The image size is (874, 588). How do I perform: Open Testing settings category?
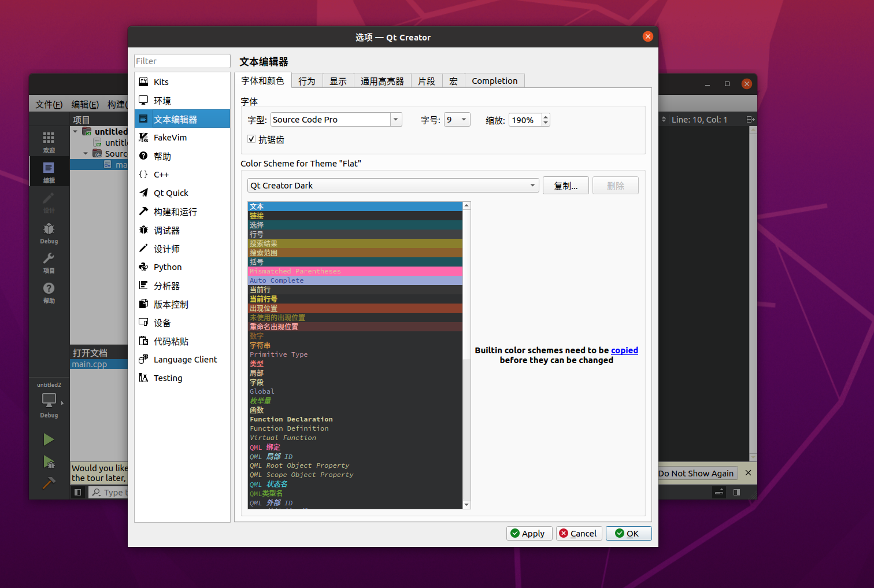(x=182, y=378)
